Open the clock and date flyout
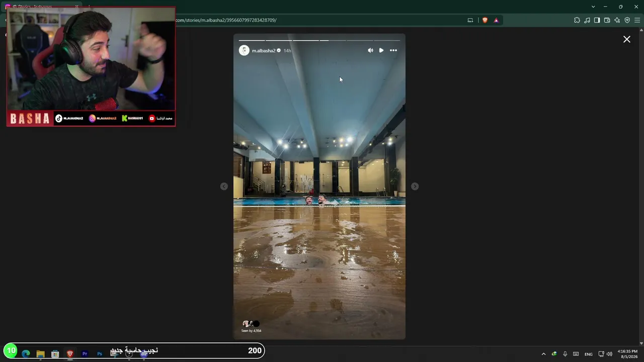Image resolution: width=644 pixels, height=362 pixels. tap(627, 354)
